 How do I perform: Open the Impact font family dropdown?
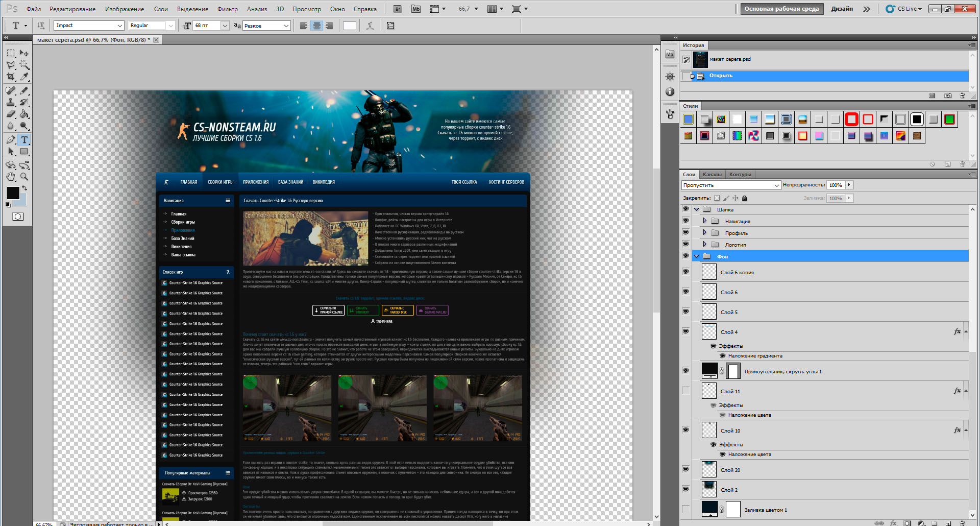[x=120, y=26]
